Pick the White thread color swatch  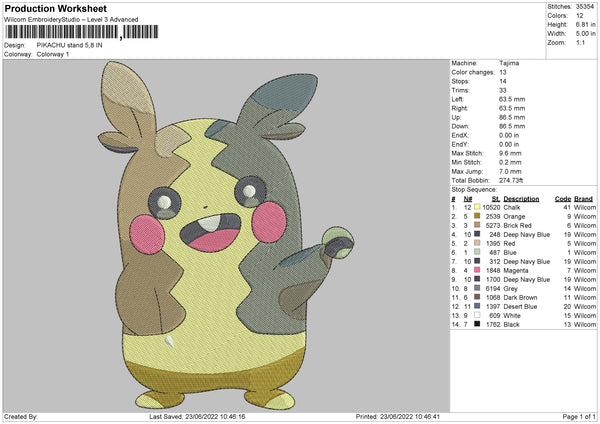(x=477, y=315)
